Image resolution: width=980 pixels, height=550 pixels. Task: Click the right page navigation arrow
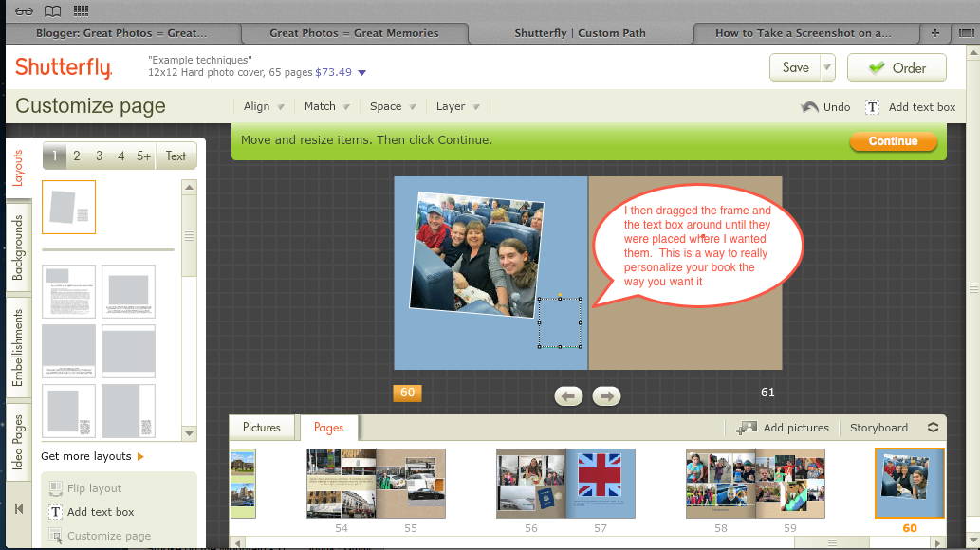[606, 395]
